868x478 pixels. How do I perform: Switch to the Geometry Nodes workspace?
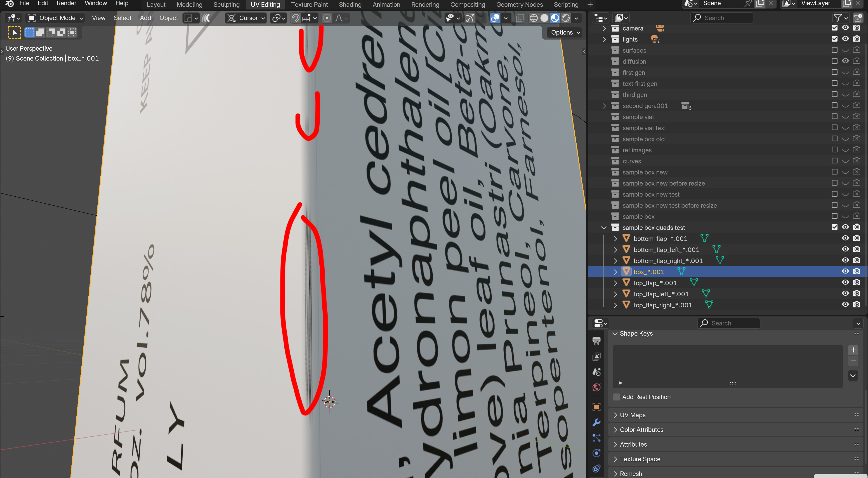(x=519, y=5)
